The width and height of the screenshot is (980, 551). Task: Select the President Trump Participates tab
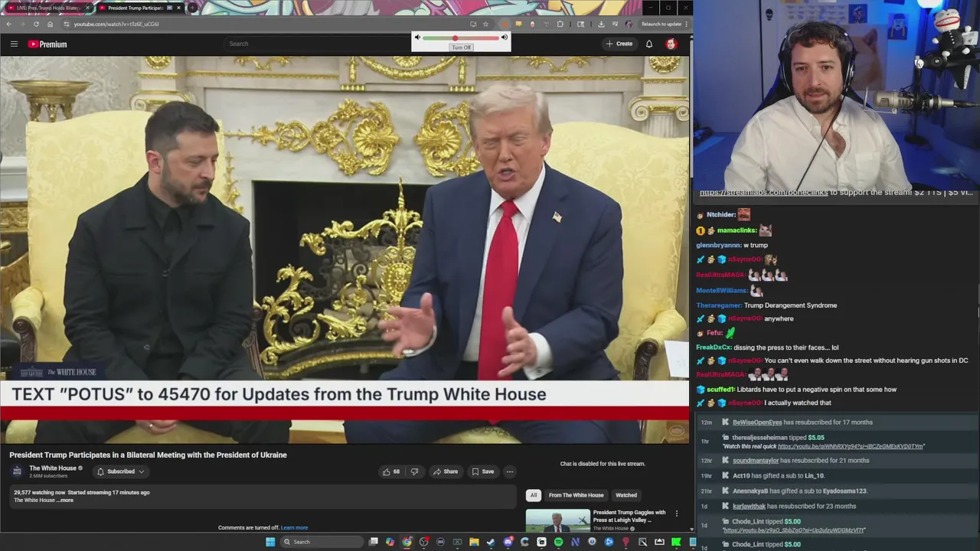(x=140, y=8)
